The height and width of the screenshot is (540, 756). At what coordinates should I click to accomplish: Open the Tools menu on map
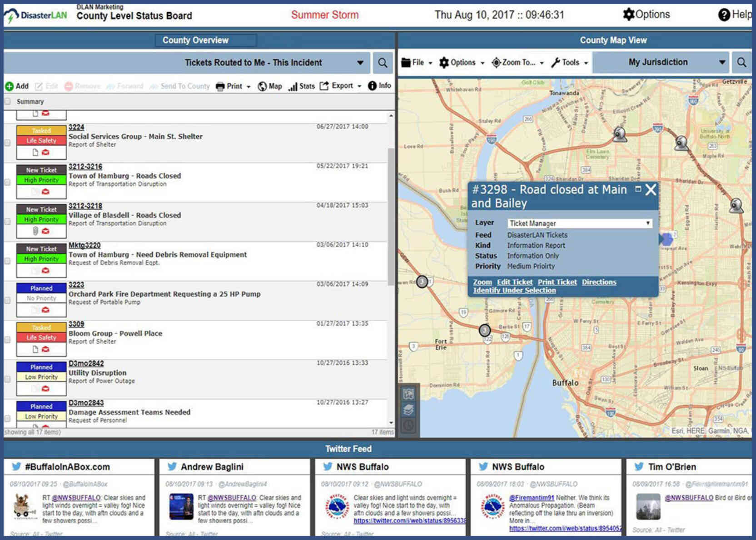click(569, 63)
